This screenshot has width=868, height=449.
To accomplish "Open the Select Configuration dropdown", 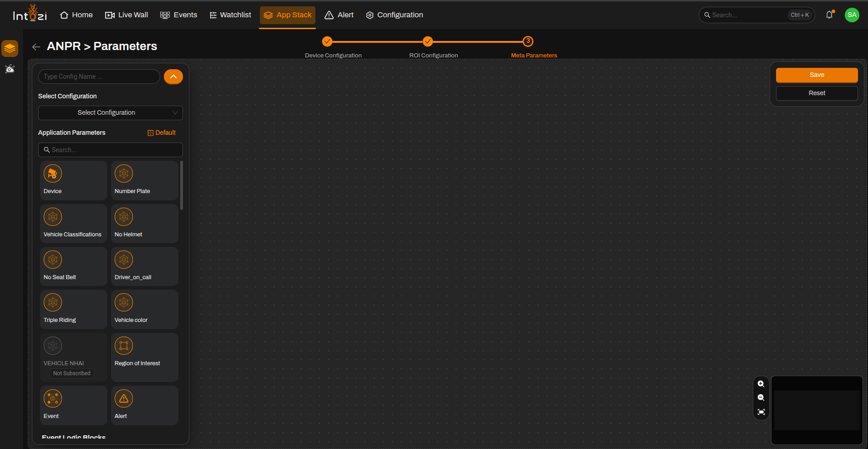I will (x=111, y=113).
